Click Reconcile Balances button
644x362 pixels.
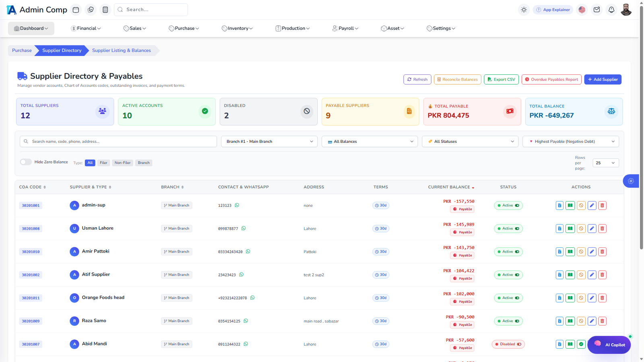point(457,80)
